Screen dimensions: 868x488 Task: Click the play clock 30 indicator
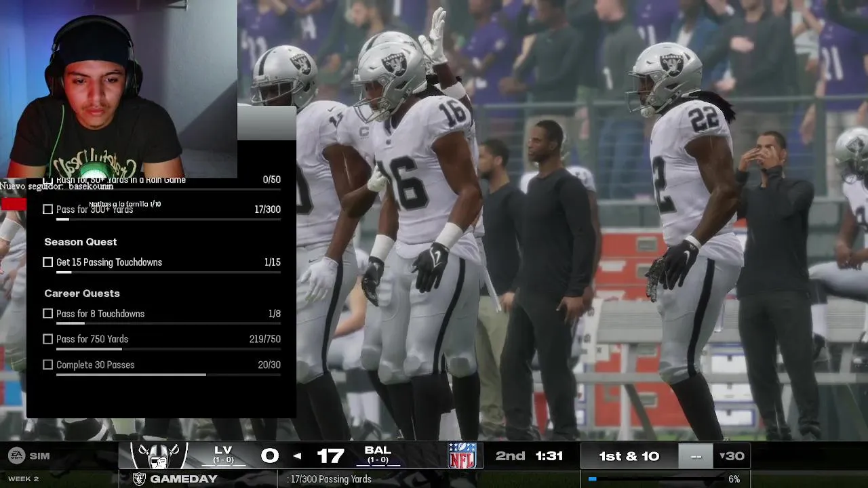(x=732, y=456)
